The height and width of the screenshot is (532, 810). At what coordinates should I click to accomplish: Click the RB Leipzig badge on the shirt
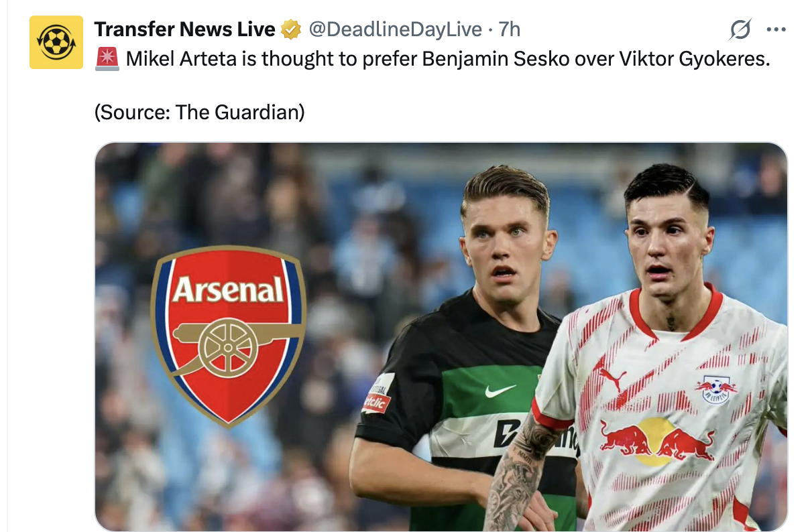point(715,389)
